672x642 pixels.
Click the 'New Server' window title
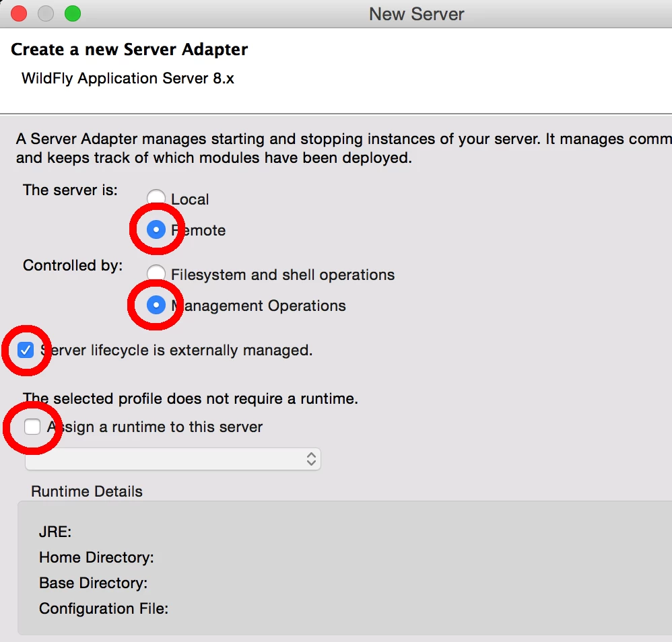(417, 14)
